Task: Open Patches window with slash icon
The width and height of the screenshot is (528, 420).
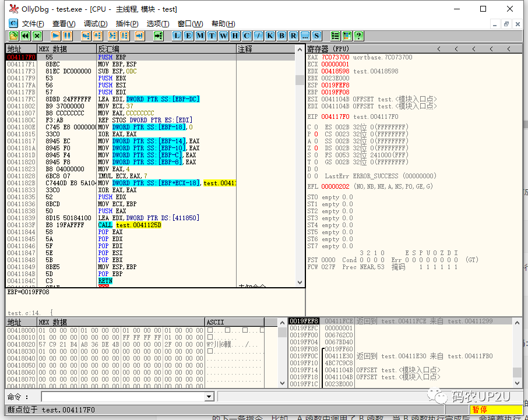Action: pos(258,36)
